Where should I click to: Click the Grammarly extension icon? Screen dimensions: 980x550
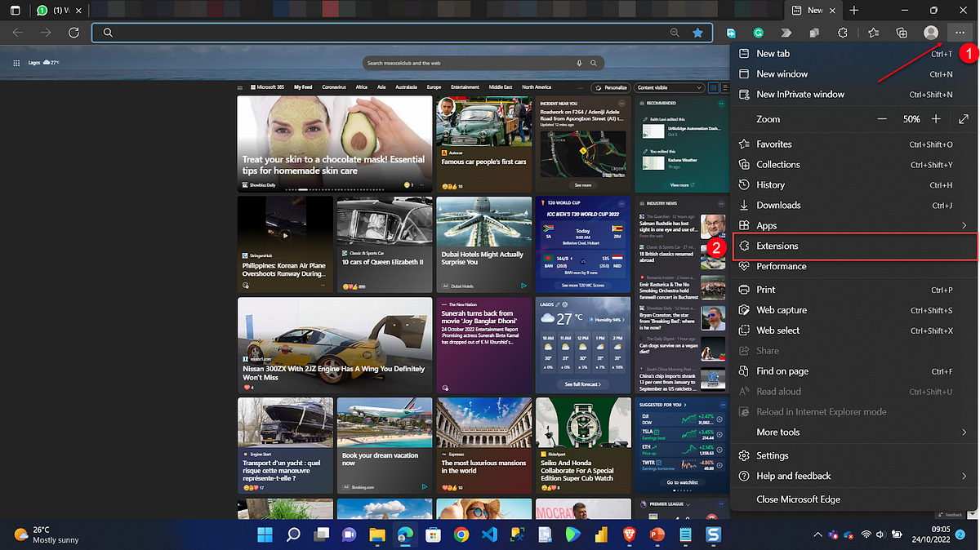click(x=759, y=33)
